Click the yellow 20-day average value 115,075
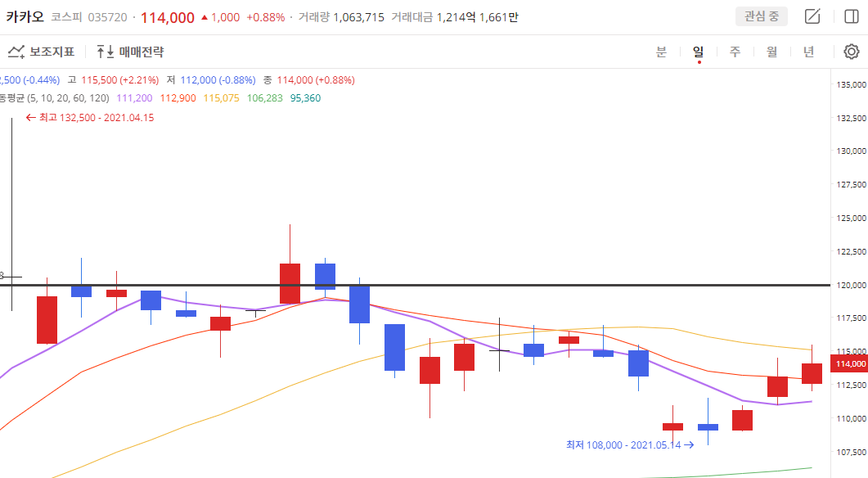Viewport: 868px width, 478px height. [x=222, y=98]
